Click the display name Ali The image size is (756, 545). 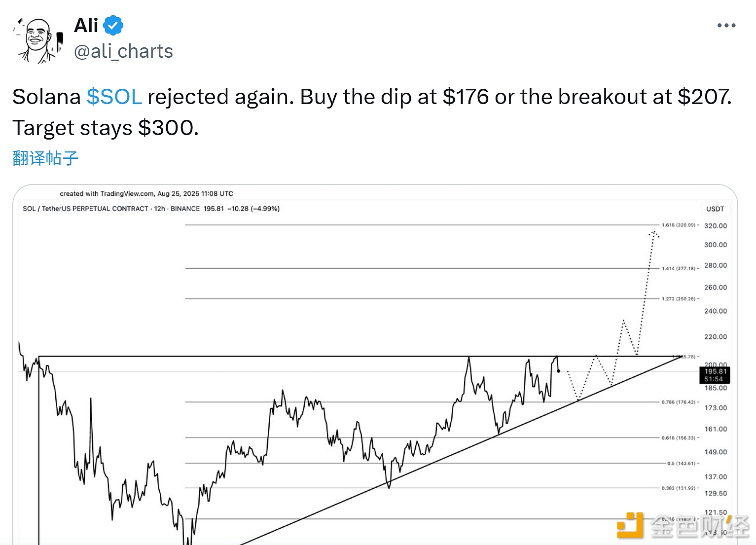tap(86, 26)
